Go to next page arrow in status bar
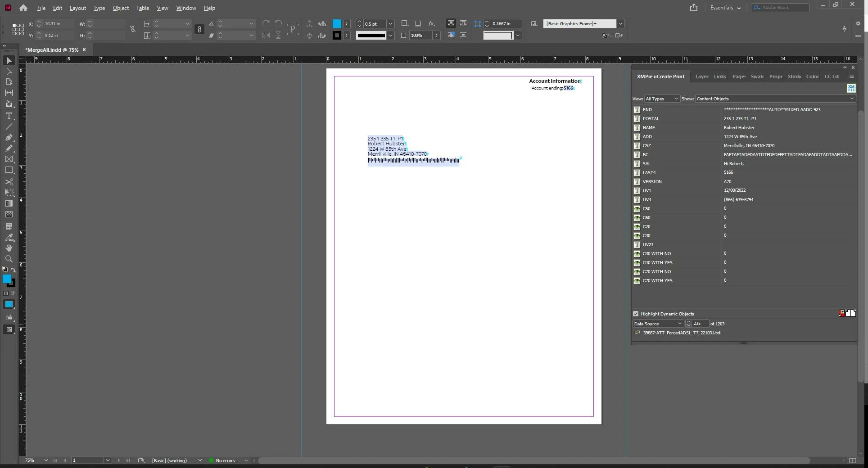The width and height of the screenshot is (868, 468). click(118, 460)
